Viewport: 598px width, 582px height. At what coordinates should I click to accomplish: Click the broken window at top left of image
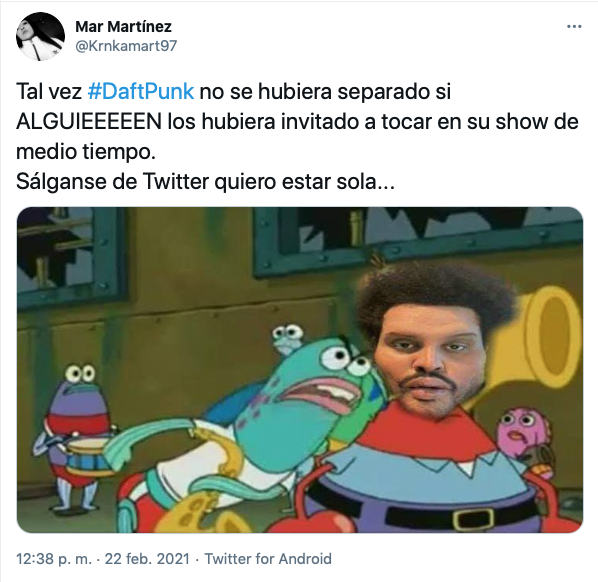click(71, 256)
